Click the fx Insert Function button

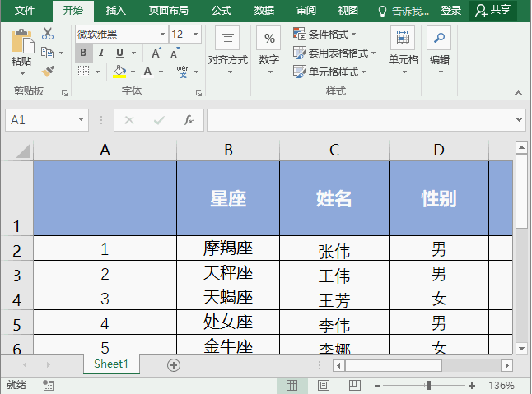pos(189,120)
